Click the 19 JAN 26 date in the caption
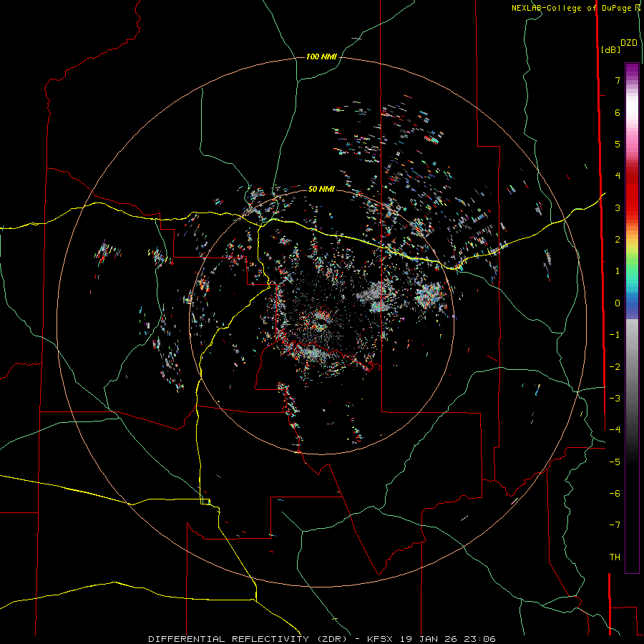Image resolution: width=644 pixels, height=644 pixels. click(429, 639)
